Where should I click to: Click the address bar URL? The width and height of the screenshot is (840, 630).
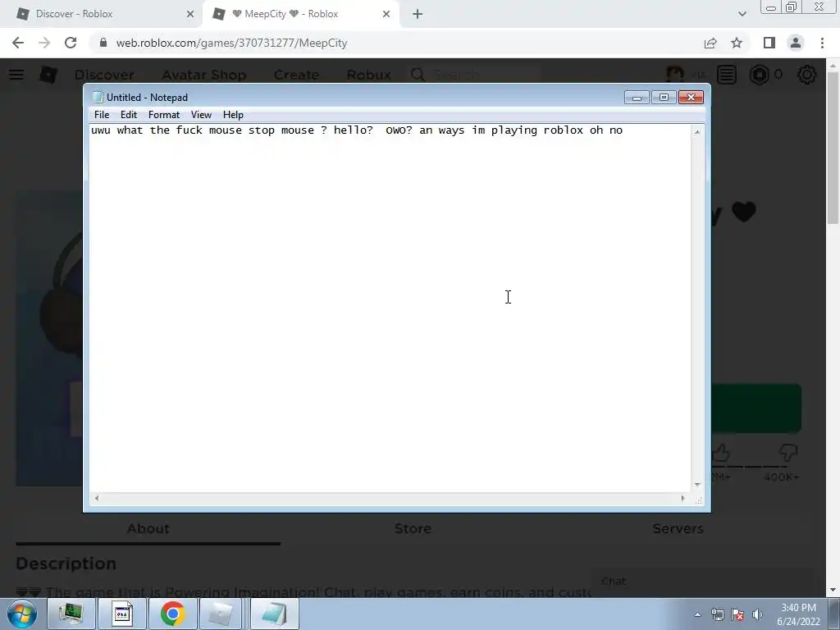pos(231,43)
